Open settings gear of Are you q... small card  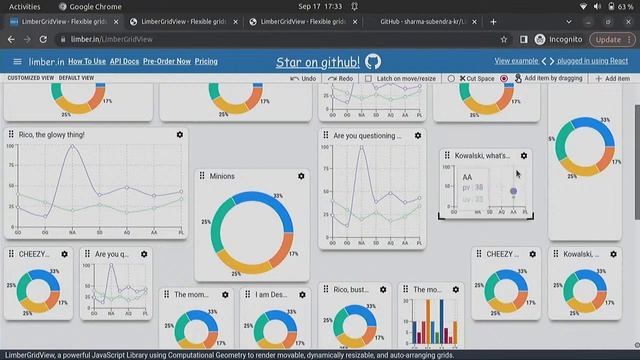pyautogui.click(x=144, y=254)
